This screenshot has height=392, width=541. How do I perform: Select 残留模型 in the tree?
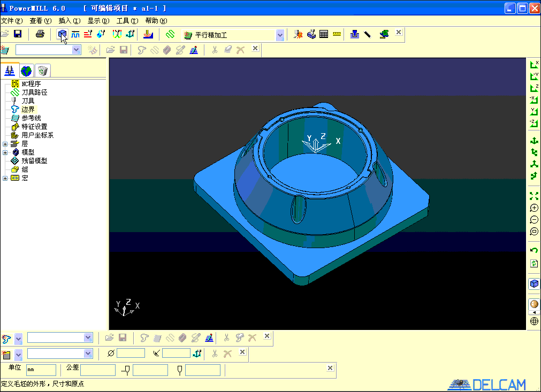pyautogui.click(x=34, y=160)
